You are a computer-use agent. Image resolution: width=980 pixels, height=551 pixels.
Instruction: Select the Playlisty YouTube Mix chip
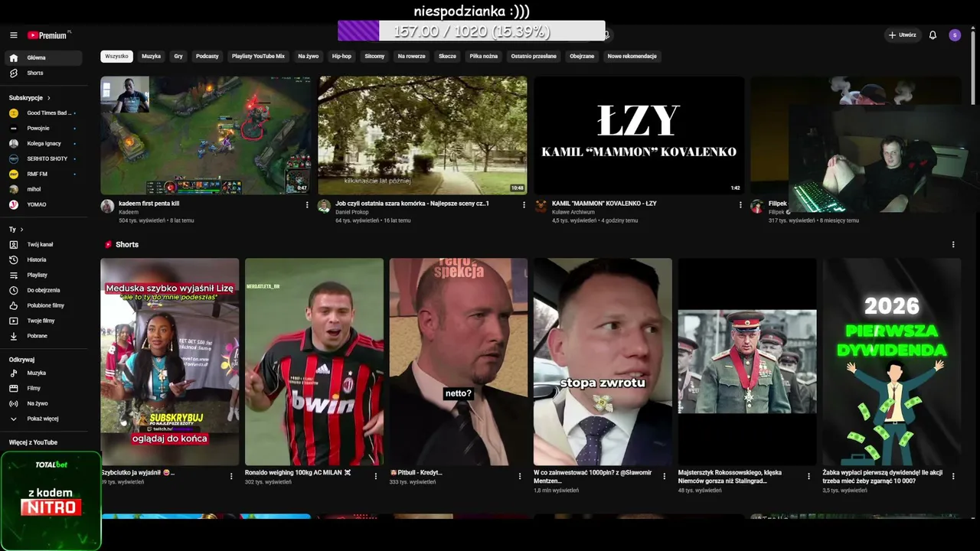click(258, 57)
